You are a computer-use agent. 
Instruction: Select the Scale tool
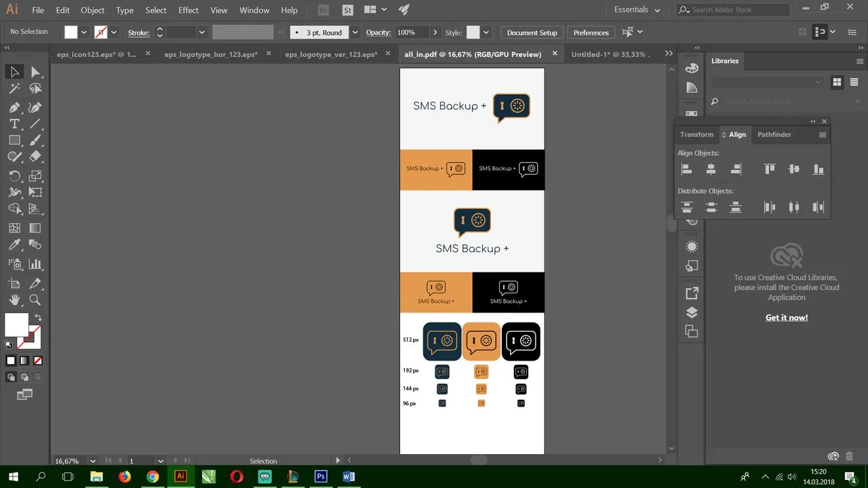pyautogui.click(x=35, y=176)
